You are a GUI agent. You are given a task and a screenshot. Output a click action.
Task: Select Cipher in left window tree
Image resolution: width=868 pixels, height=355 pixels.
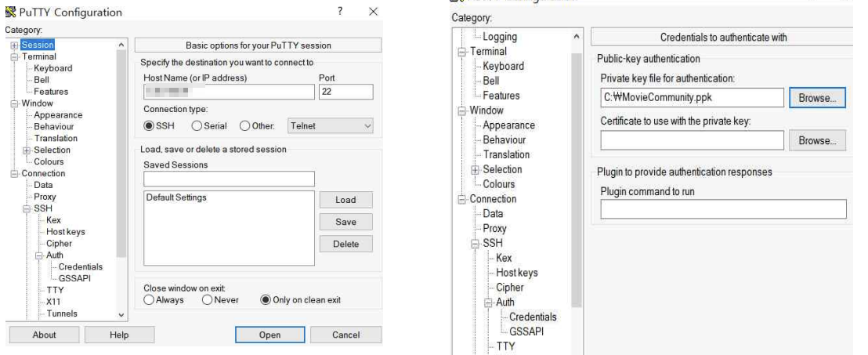click(x=59, y=243)
